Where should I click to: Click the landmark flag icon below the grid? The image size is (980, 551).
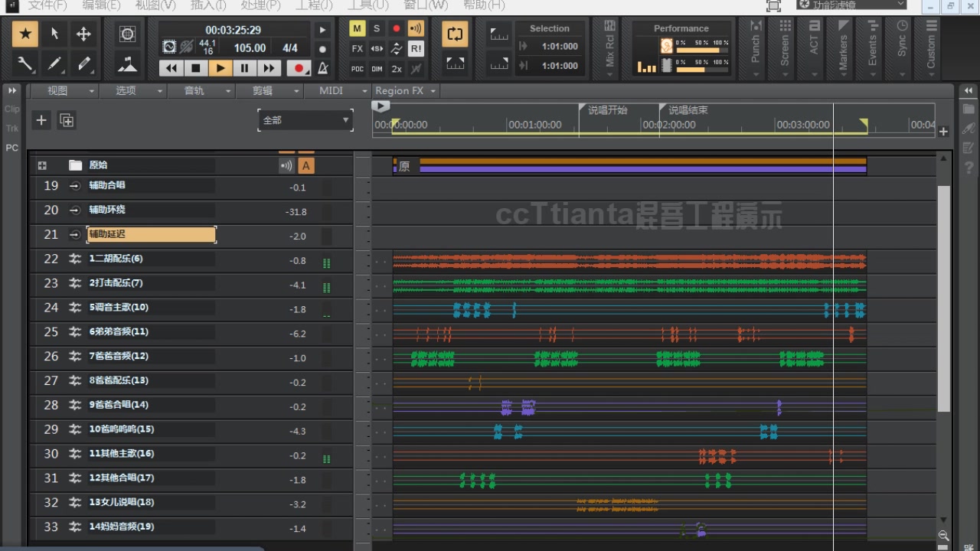coord(127,64)
